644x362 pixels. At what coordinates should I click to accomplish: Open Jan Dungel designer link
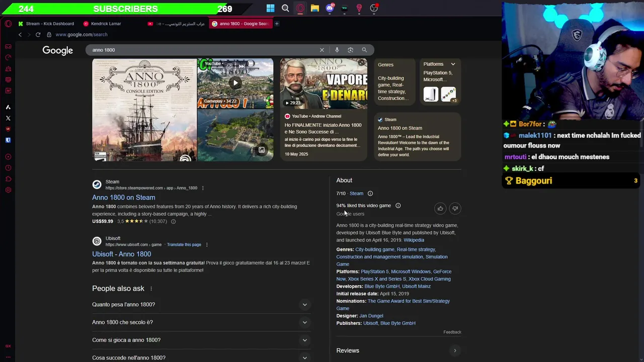(371, 316)
